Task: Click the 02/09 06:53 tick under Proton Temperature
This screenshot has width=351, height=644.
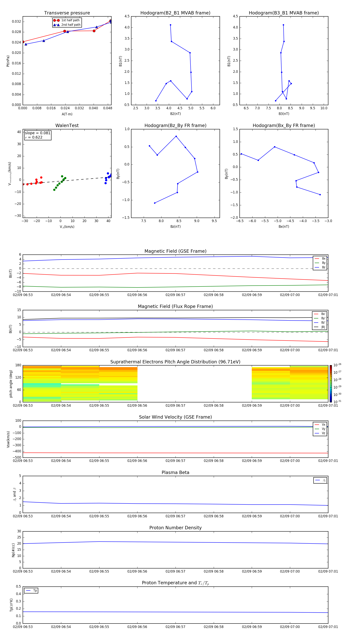Action: 23,627
